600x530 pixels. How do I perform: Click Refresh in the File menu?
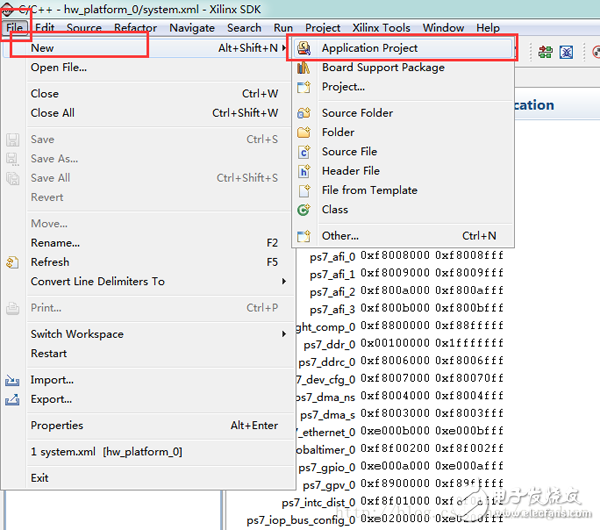50,262
